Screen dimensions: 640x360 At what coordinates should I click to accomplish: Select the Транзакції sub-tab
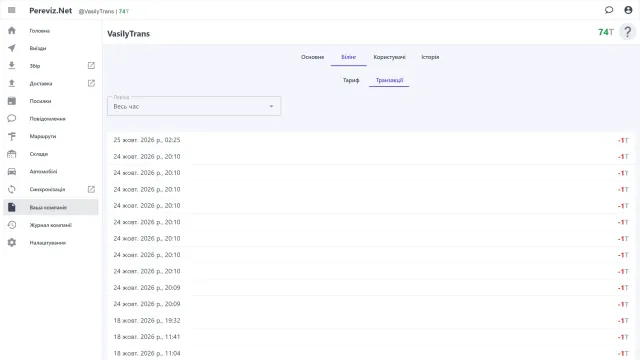[x=389, y=80]
